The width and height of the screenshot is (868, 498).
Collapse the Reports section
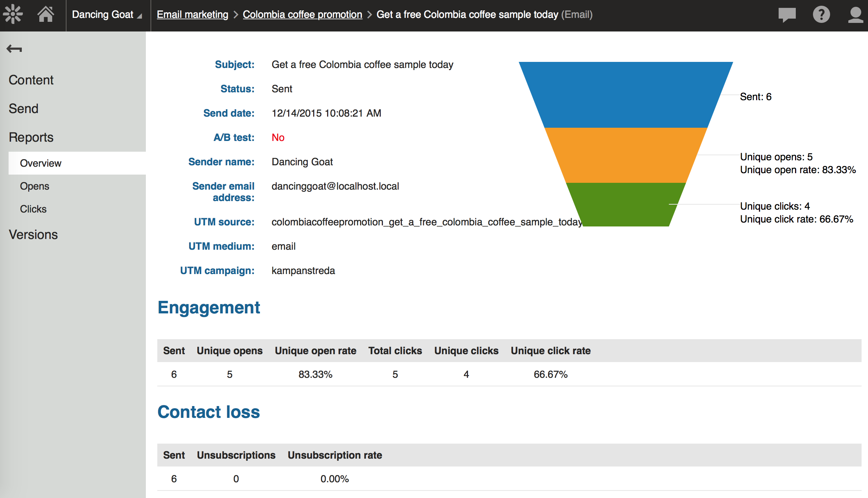pyautogui.click(x=31, y=137)
